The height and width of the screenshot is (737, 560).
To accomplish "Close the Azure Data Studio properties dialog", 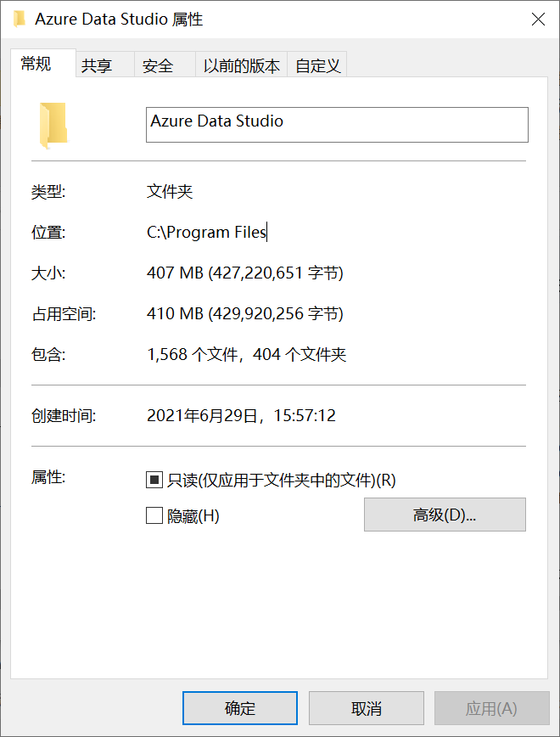I will [538, 20].
